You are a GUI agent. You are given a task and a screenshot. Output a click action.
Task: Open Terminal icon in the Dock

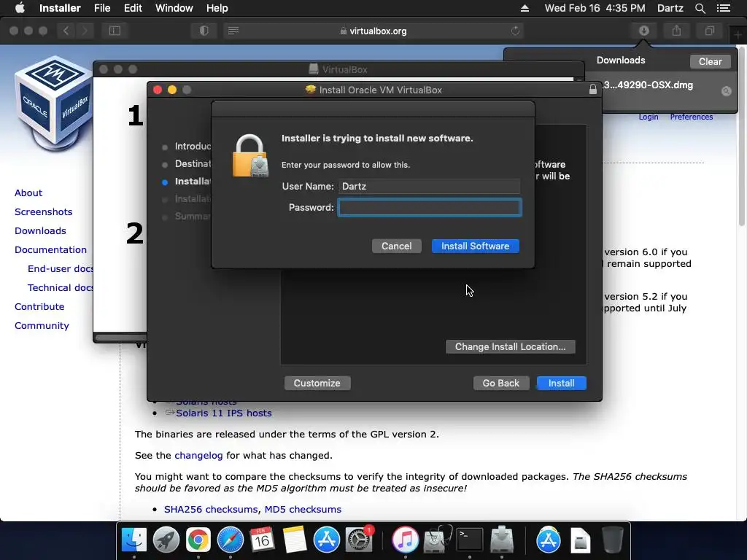(x=469, y=540)
